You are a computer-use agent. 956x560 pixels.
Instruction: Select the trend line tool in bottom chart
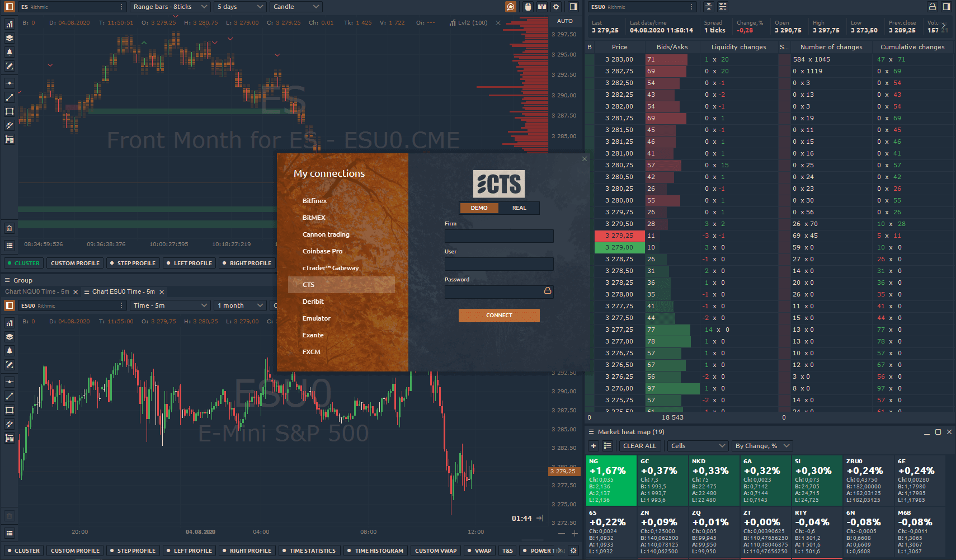point(10,396)
